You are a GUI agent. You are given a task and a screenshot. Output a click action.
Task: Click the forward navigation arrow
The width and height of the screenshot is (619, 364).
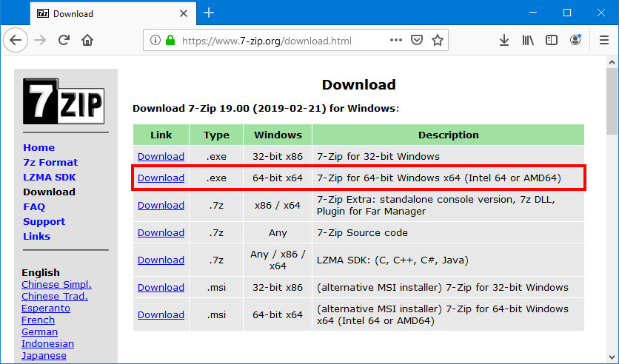pyautogui.click(x=40, y=40)
